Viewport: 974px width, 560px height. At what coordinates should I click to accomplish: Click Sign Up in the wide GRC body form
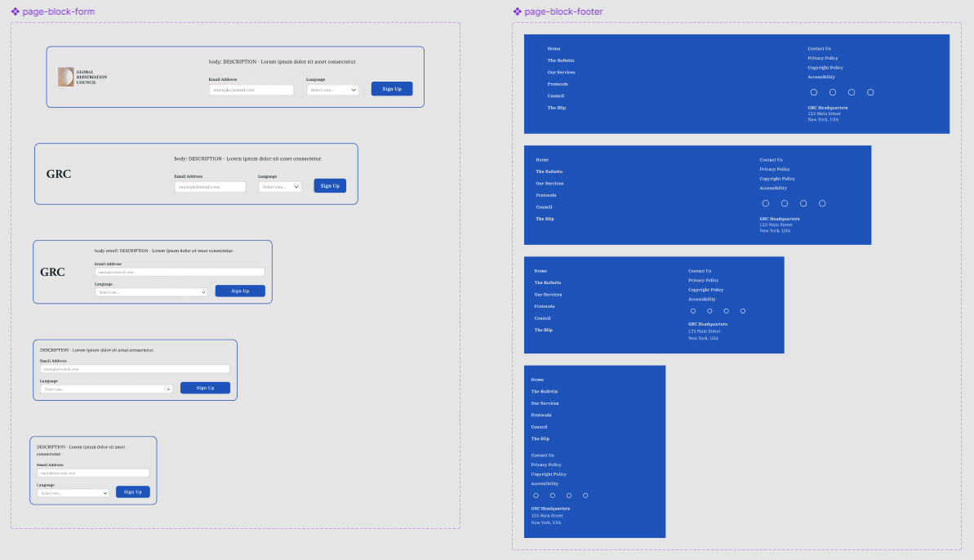[330, 185]
